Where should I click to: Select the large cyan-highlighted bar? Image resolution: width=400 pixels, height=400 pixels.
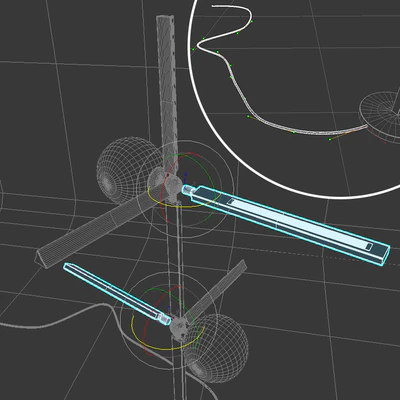pos(287,224)
